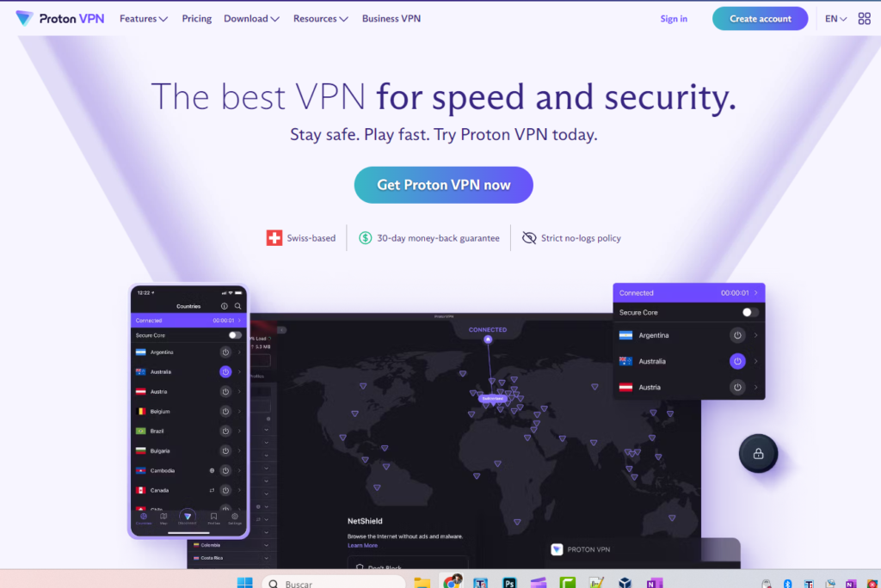Click the search icon in phone Countries header

coord(237,306)
